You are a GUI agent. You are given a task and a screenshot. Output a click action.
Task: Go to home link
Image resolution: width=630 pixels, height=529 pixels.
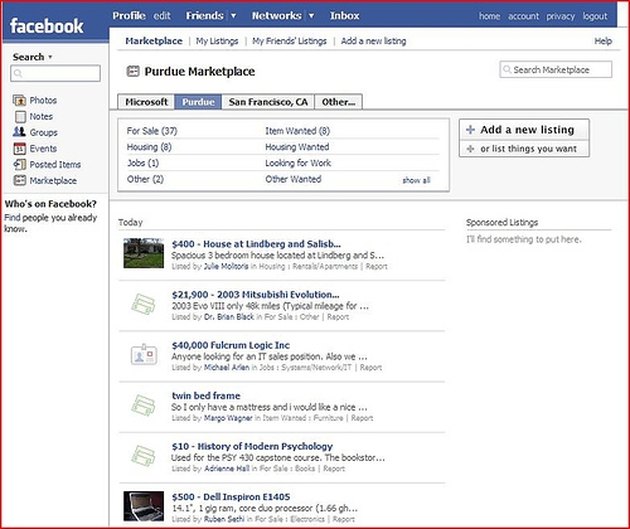tap(489, 16)
